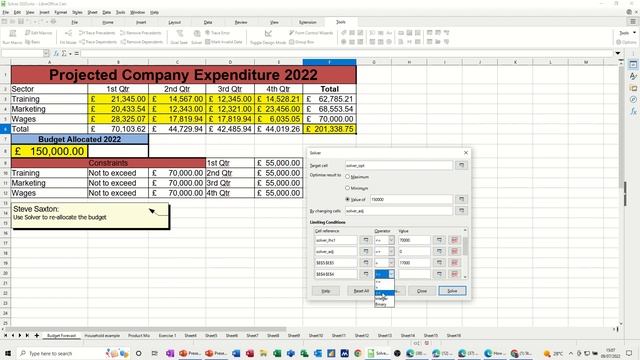The width and height of the screenshot is (640, 360).
Task: Open sidebar Navigator compass icon
Action: coord(633,99)
